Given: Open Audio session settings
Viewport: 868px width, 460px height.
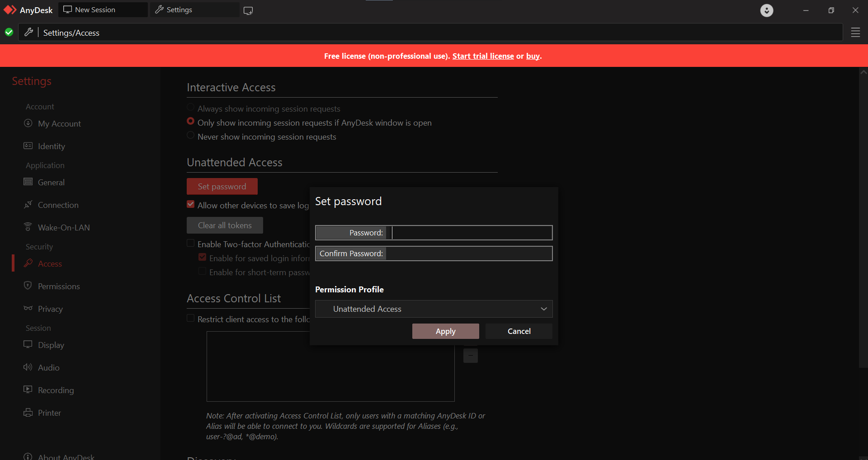Looking at the screenshot, I should tap(49, 368).
